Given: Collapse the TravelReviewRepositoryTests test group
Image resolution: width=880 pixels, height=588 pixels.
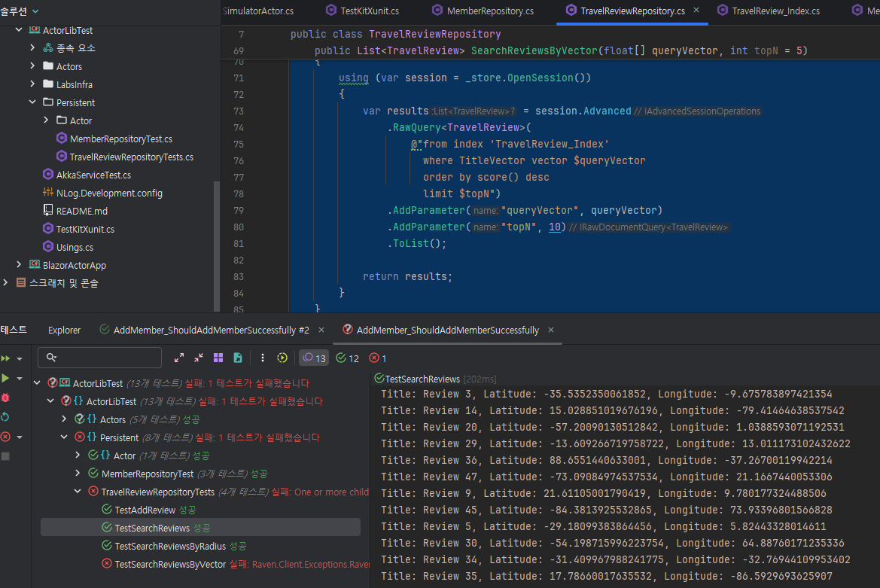Looking at the screenshot, I should [x=78, y=492].
